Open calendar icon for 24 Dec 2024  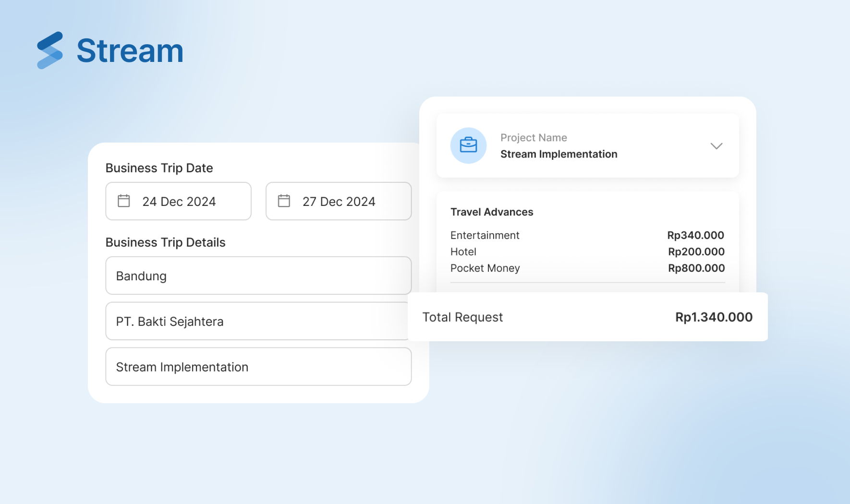tap(124, 201)
